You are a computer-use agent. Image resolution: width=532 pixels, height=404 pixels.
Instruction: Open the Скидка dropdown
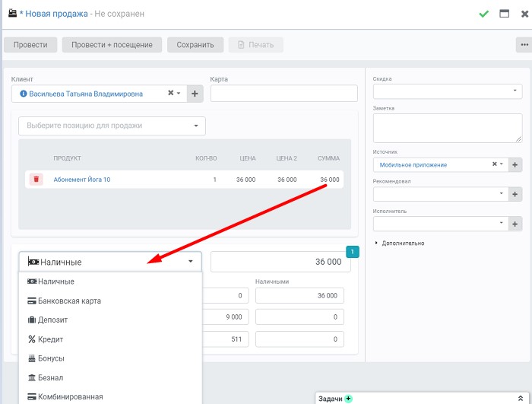(x=448, y=91)
